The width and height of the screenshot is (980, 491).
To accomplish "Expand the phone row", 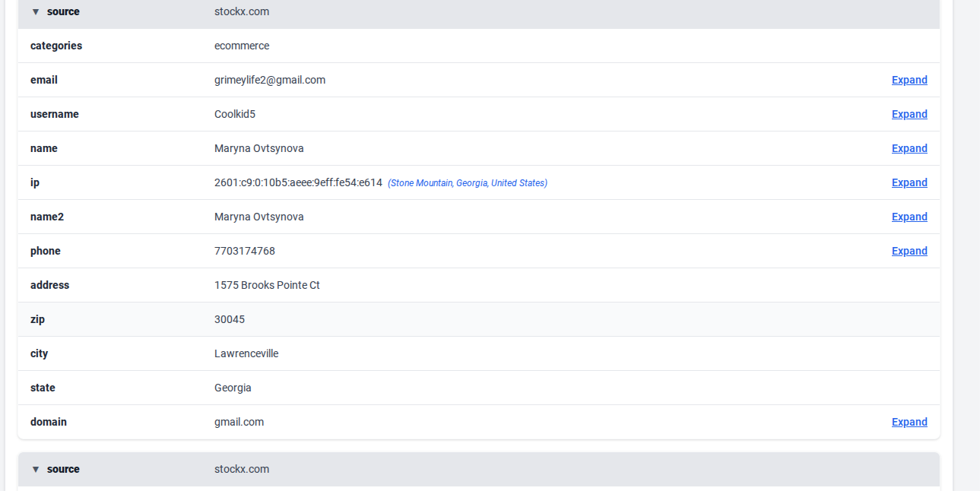I will click(909, 251).
